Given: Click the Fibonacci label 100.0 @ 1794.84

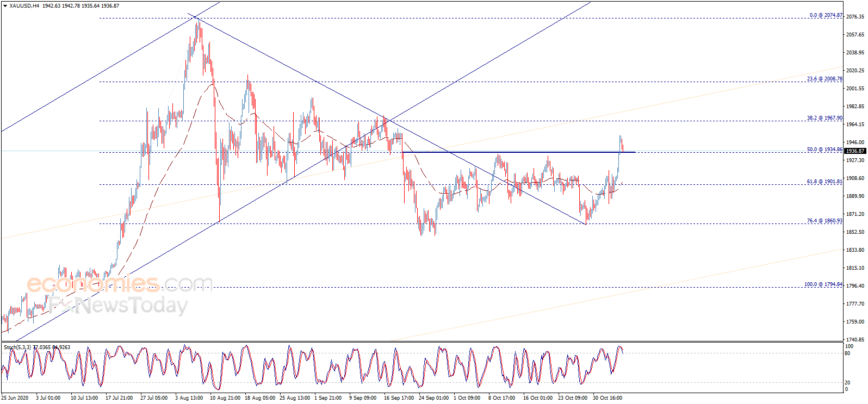Looking at the screenshot, I should tap(823, 284).
